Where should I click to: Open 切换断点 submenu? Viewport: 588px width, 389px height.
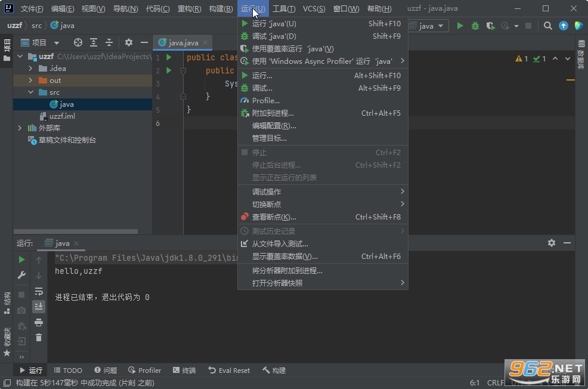click(323, 204)
